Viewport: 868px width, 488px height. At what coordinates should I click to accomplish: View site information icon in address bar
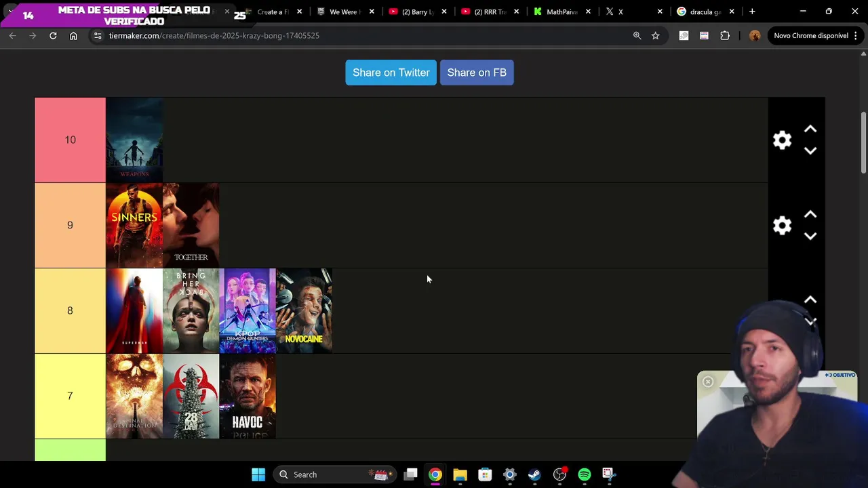[97, 35]
